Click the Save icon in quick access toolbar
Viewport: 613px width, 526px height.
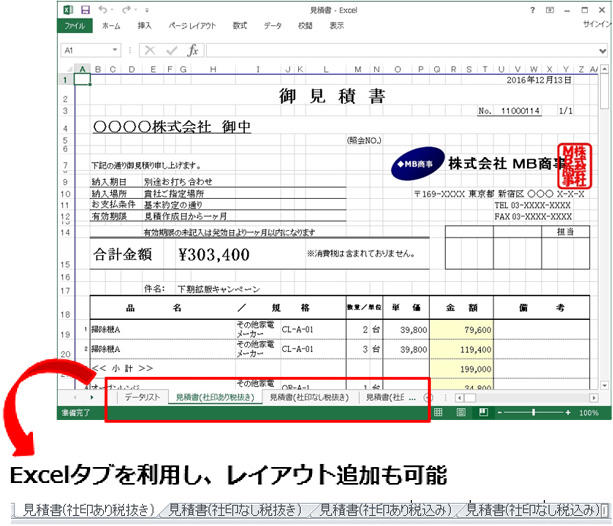(85, 10)
